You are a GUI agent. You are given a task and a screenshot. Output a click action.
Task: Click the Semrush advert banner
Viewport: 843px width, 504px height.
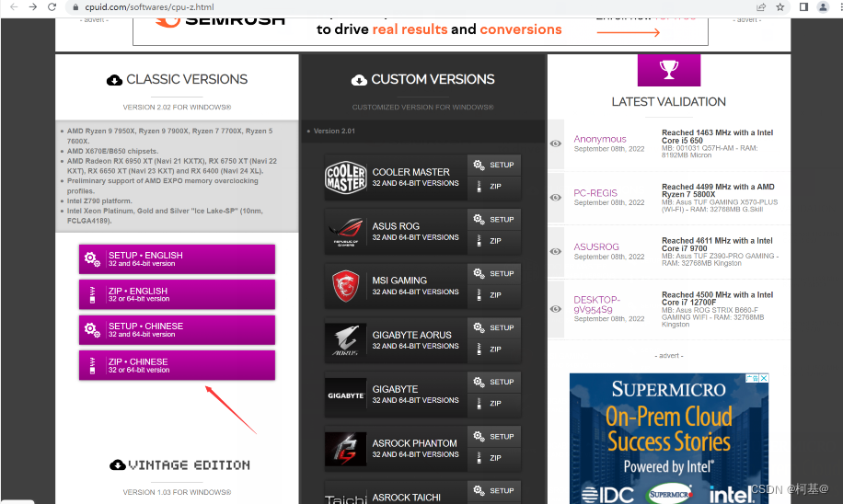tap(421, 31)
